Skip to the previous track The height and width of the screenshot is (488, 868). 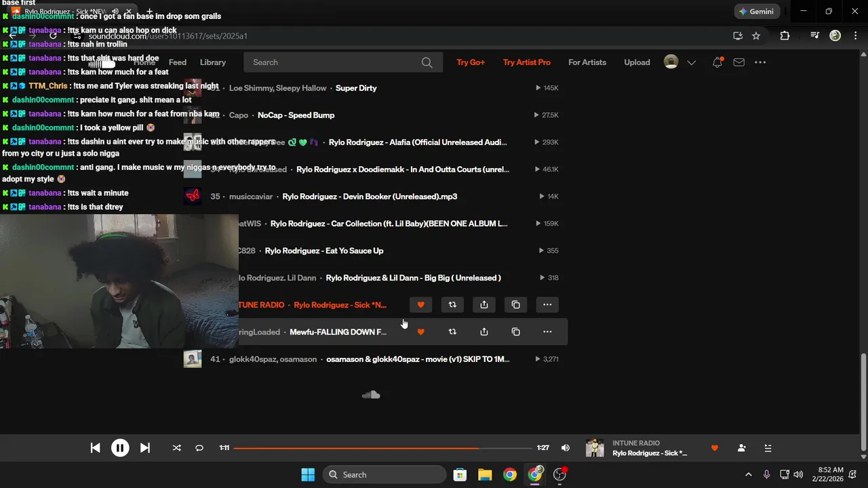point(96,448)
